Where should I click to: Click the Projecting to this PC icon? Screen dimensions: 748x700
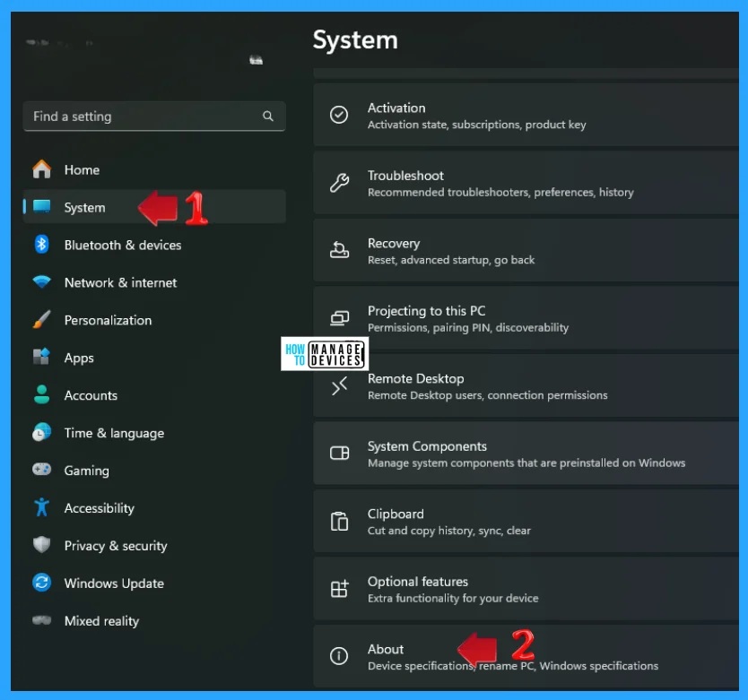(x=340, y=318)
